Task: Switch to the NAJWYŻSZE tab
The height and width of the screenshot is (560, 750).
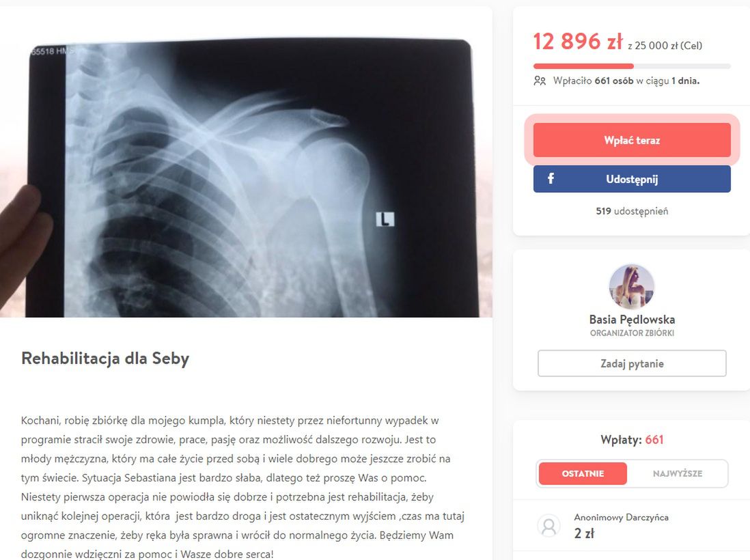Action: point(678,473)
